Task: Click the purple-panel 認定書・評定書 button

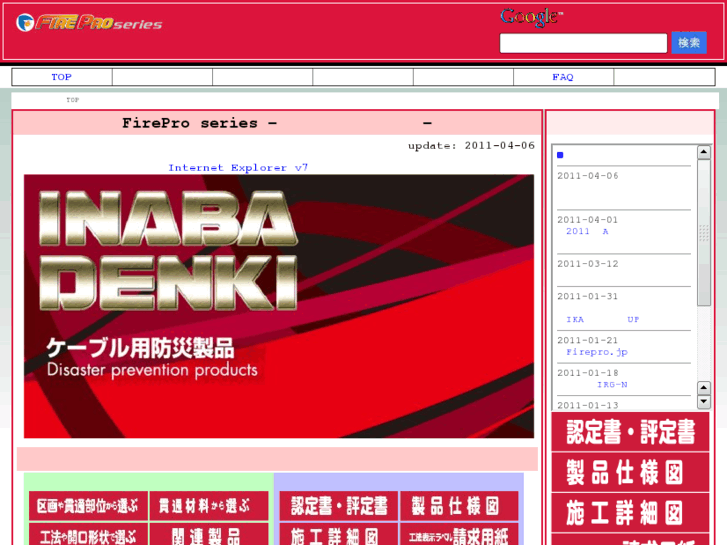Action: coord(338,506)
